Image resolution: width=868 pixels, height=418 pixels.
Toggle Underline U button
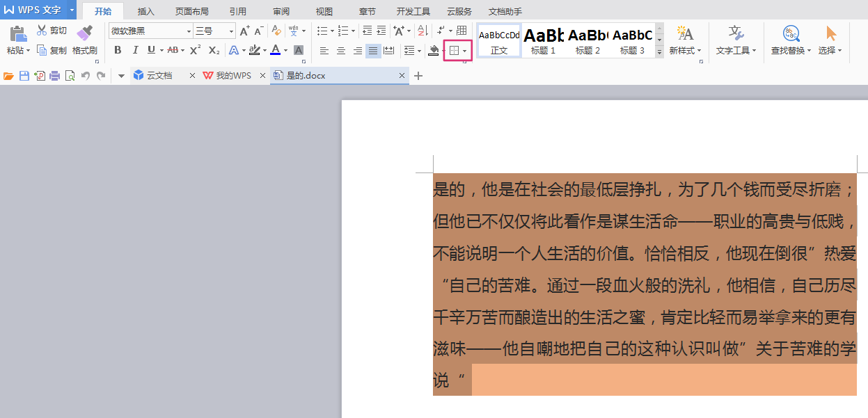click(x=152, y=50)
